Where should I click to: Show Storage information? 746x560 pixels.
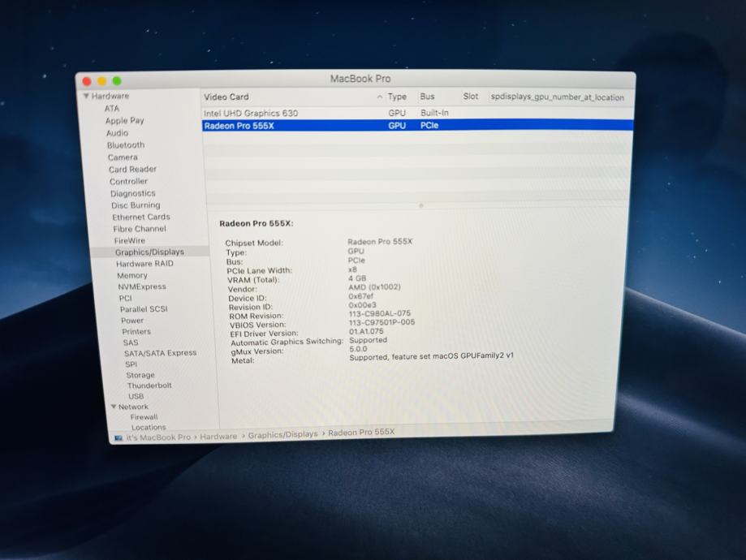click(140, 375)
